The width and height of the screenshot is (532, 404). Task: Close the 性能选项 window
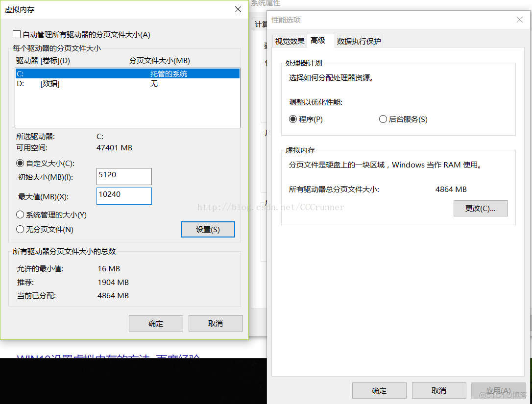519,20
